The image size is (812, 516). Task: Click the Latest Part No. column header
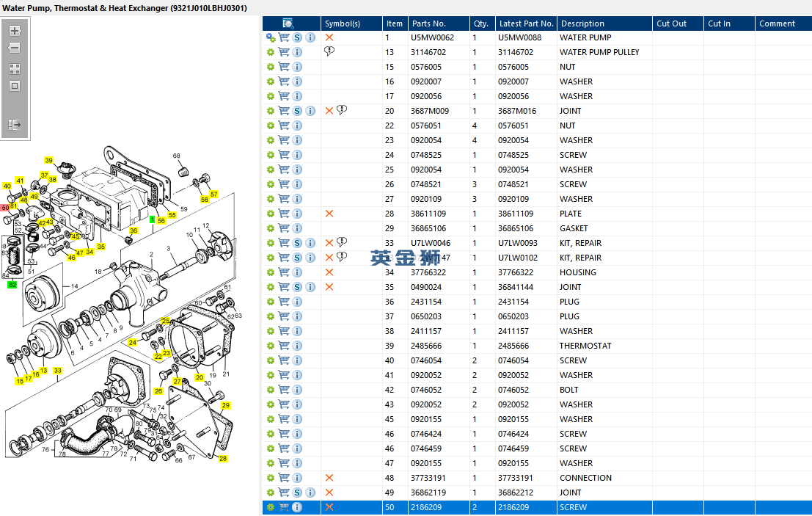pos(525,23)
